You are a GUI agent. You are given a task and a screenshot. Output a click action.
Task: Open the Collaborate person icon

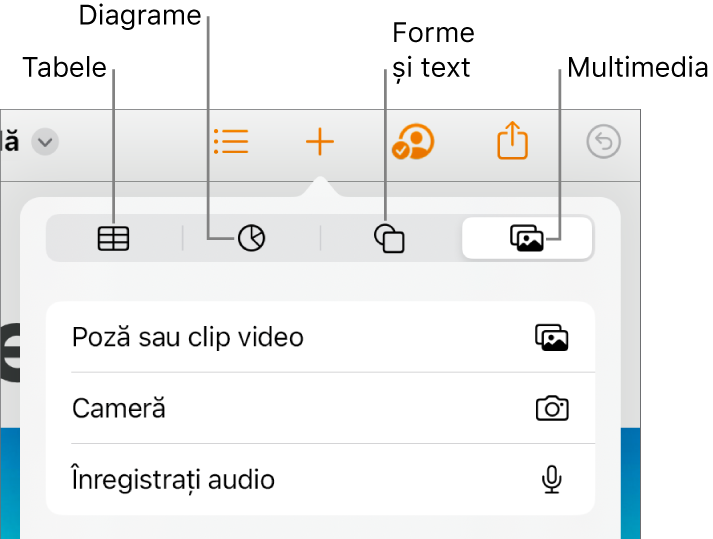(x=413, y=142)
